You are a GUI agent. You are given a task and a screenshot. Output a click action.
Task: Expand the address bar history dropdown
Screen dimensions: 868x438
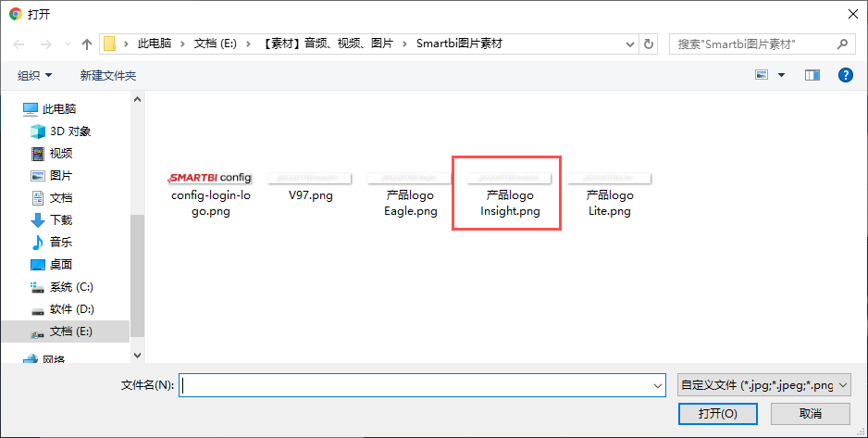tap(630, 44)
